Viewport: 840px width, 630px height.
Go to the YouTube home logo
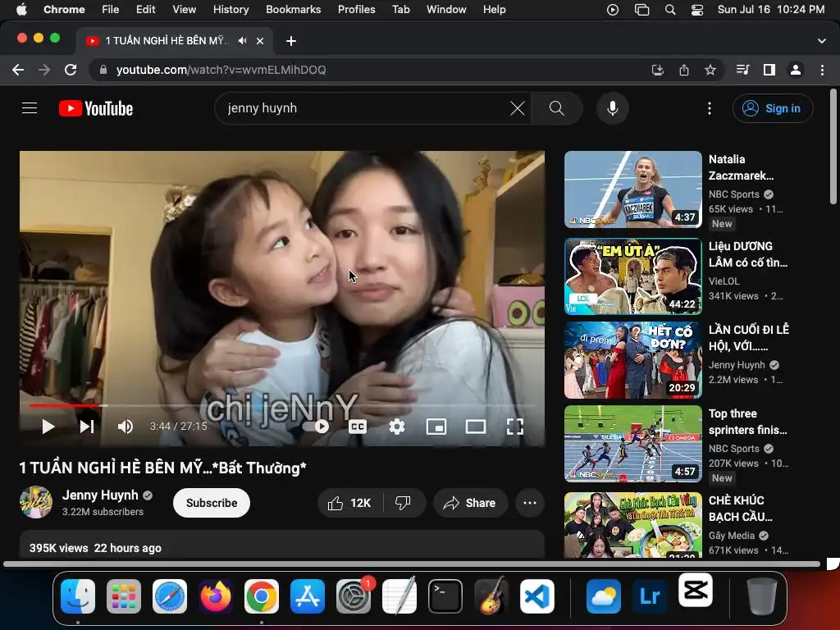pos(96,108)
